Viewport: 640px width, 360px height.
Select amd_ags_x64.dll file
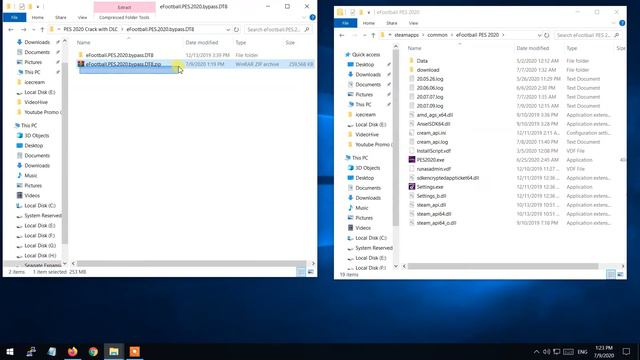pyautogui.click(x=434, y=115)
